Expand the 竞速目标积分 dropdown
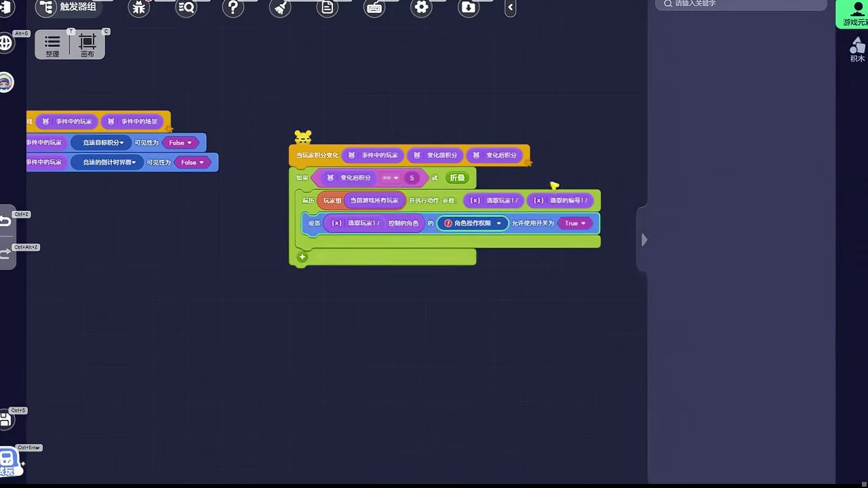Viewport: 868px width, 488px height. coord(103,143)
